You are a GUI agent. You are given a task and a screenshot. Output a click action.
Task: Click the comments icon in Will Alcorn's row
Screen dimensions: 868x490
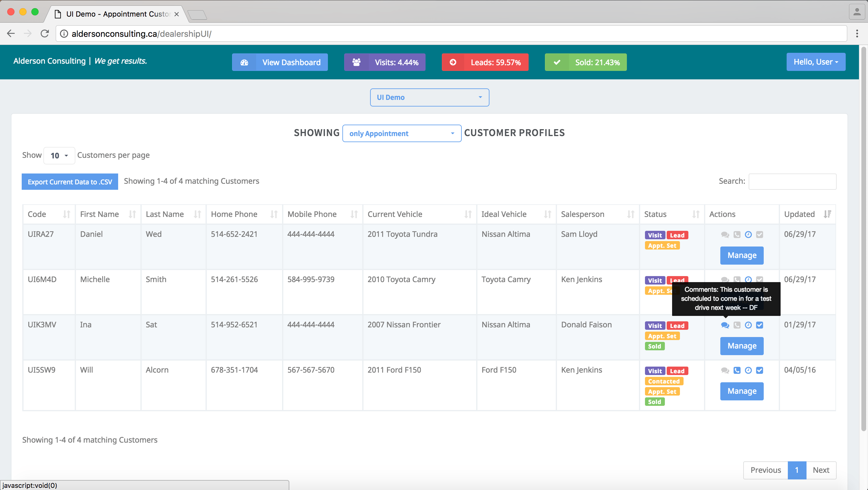coord(725,370)
